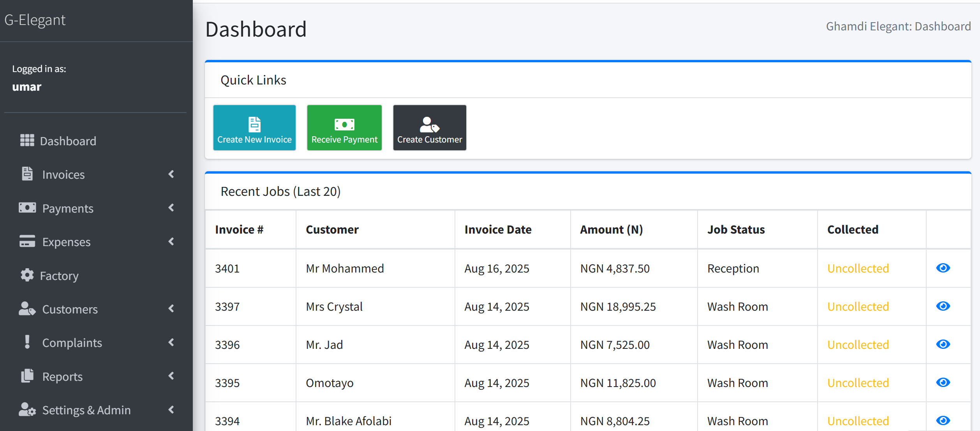Screen dimensions: 980x431
Task: Expand the Invoices submenu chevron
Action: click(x=171, y=174)
